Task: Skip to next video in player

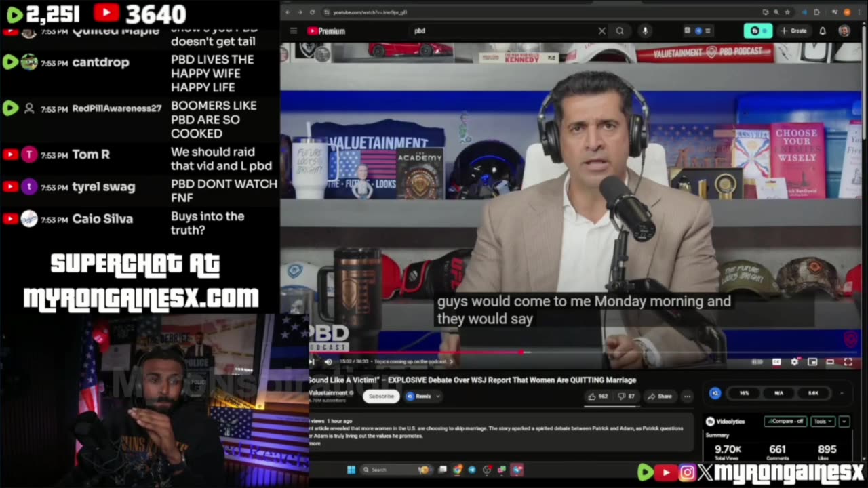Action: [312, 362]
